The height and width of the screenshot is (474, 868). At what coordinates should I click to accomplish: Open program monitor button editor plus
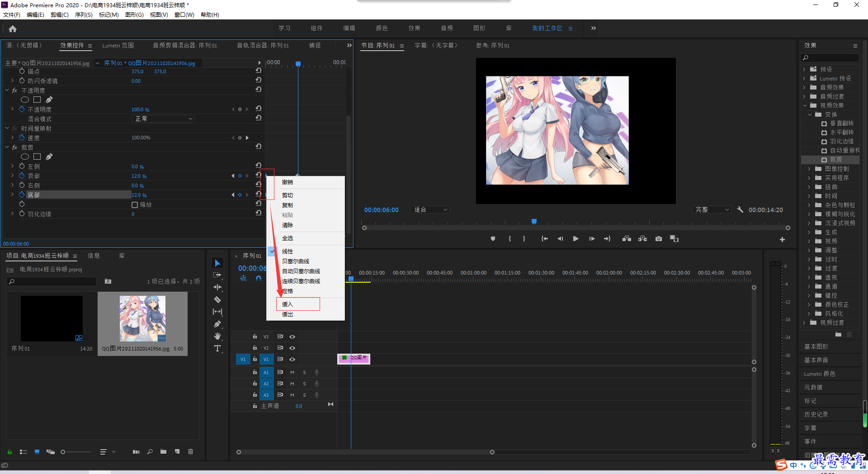pos(782,239)
